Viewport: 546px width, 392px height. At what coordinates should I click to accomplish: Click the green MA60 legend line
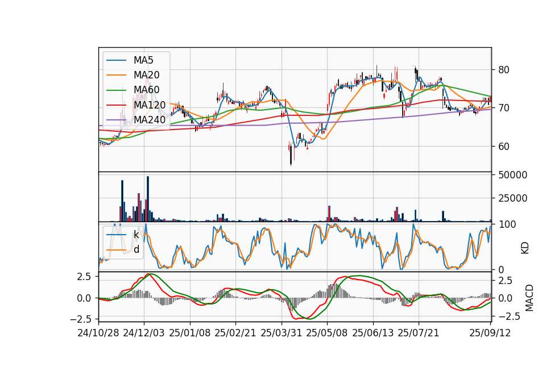pos(116,90)
